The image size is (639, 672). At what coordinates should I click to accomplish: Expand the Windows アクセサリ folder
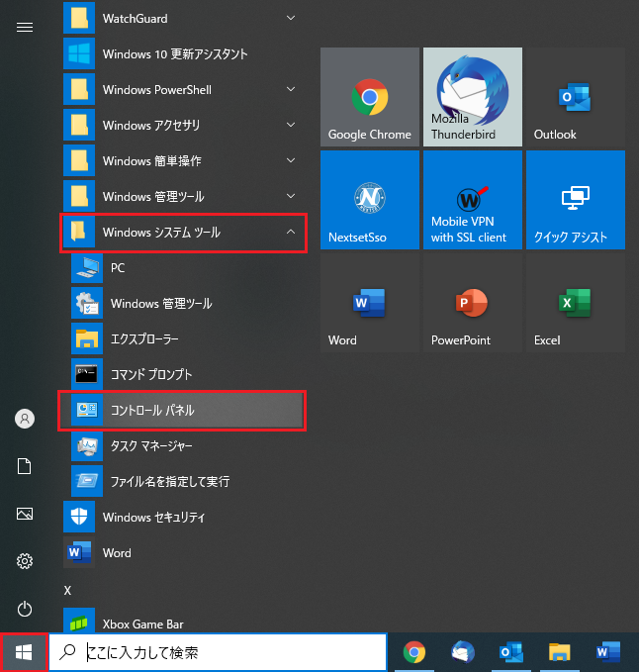click(183, 125)
